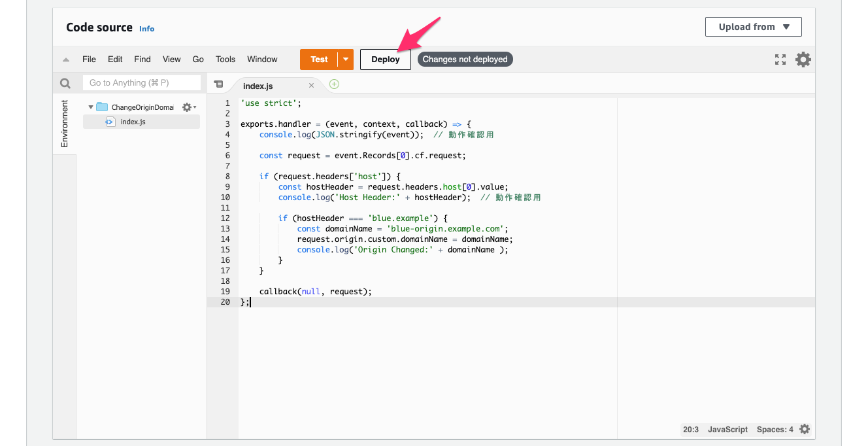
Task: Click the request.origin.custom.domainName assignment line
Action: coord(405,239)
